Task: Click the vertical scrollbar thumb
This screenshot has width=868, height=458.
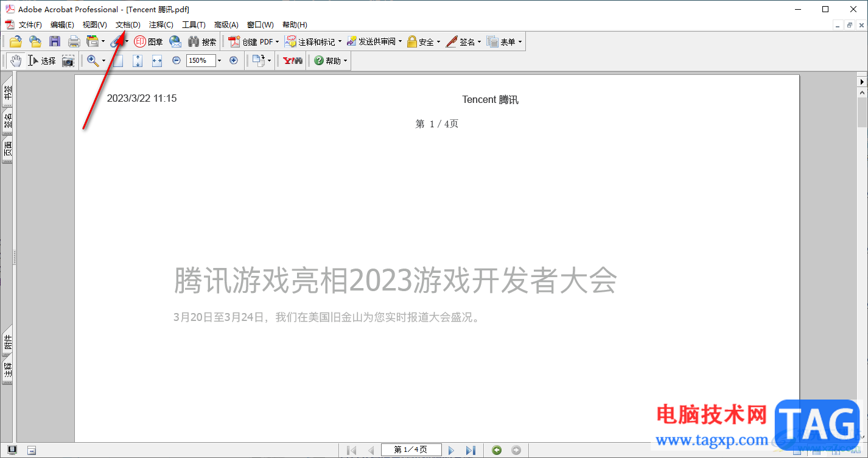Action: point(862,112)
